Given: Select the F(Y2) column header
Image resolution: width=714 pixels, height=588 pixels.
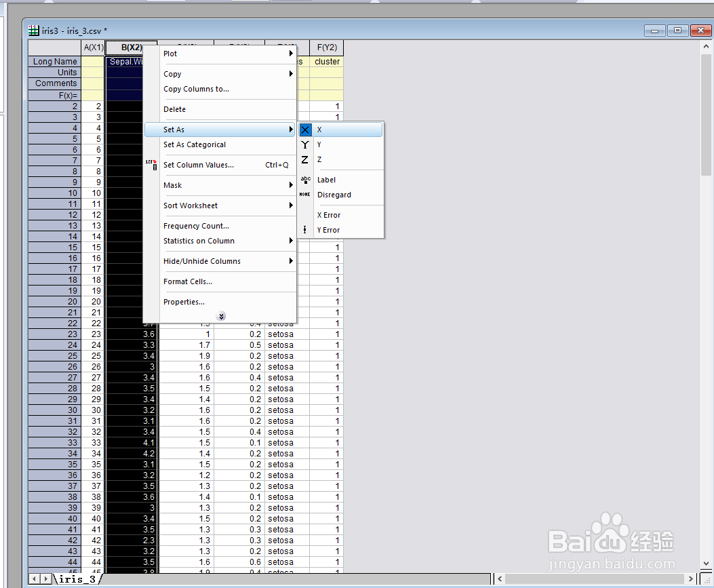Looking at the screenshot, I should click(327, 47).
